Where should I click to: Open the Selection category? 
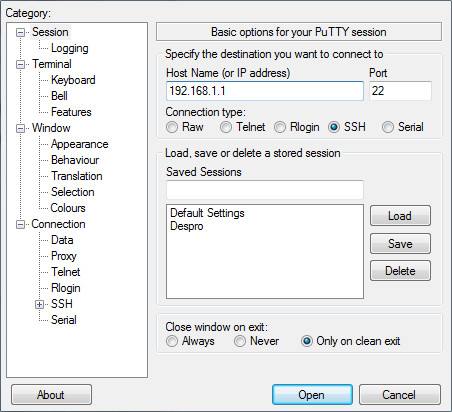[73, 192]
